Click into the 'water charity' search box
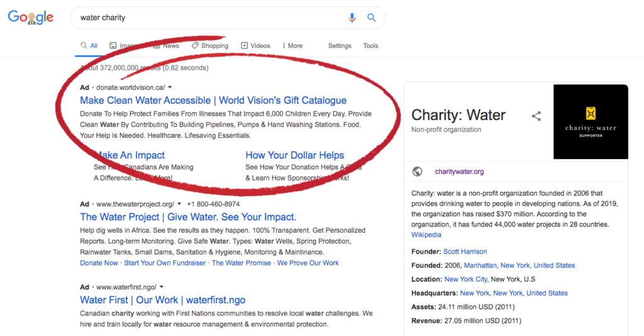This screenshot has height=336, width=644. pyautogui.click(x=208, y=18)
